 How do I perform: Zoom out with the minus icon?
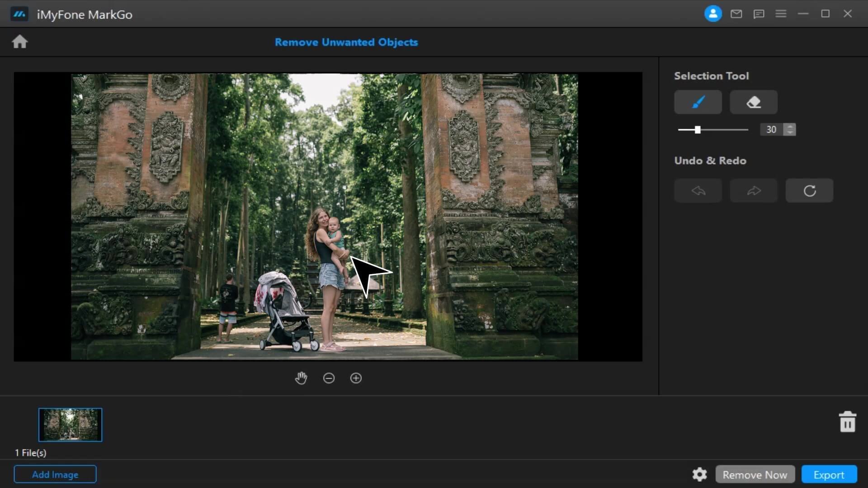click(x=329, y=378)
